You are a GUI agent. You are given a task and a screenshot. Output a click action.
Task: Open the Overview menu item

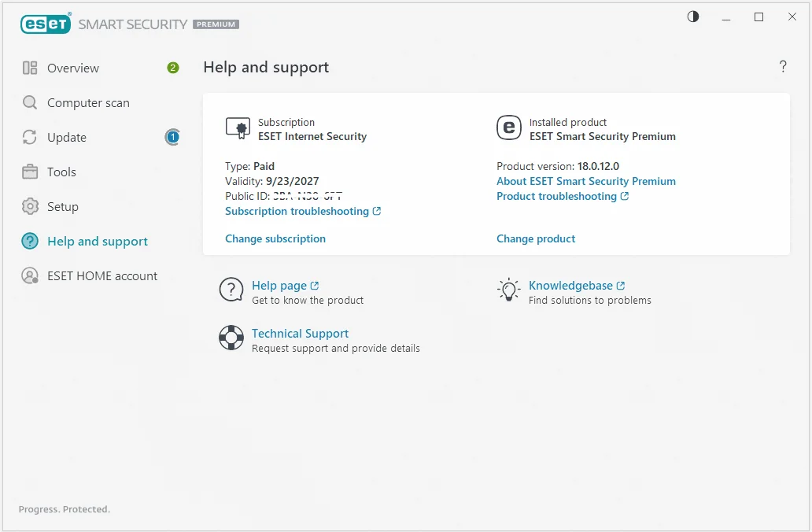pos(73,68)
